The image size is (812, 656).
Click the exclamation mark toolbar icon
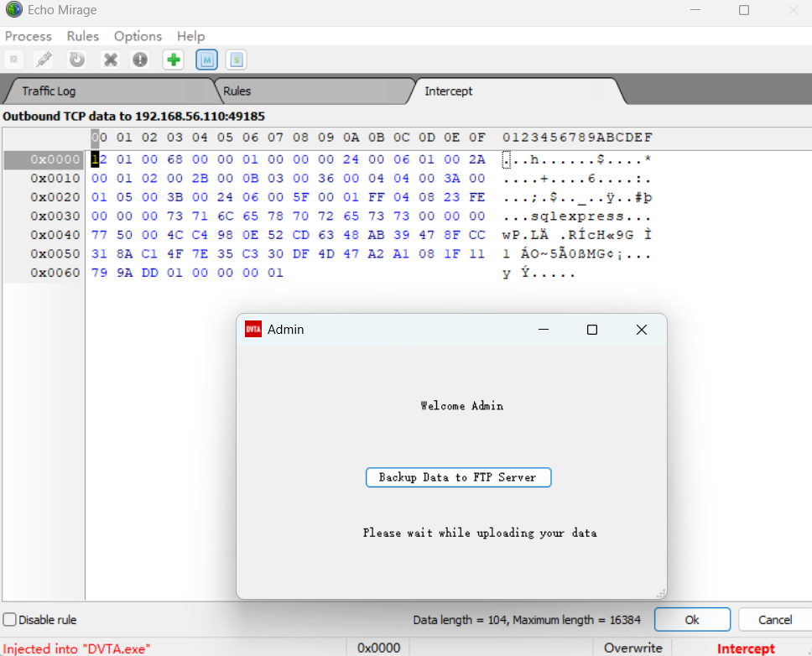(x=140, y=60)
